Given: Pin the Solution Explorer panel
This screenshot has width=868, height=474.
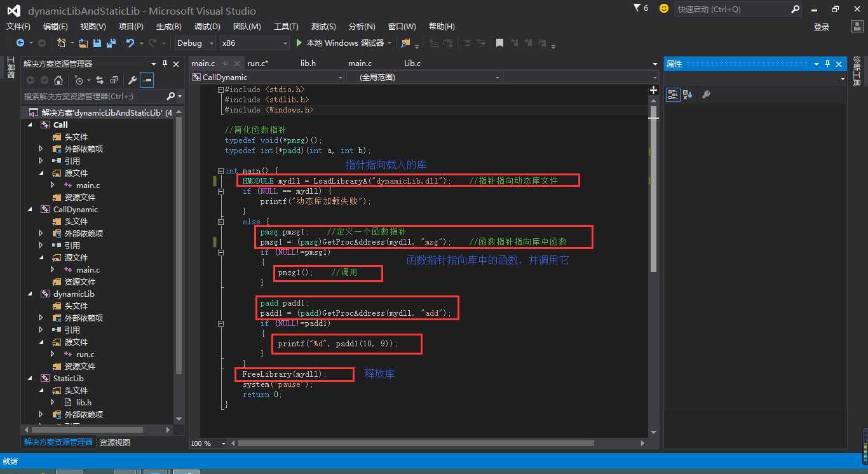Looking at the screenshot, I should tap(165, 64).
